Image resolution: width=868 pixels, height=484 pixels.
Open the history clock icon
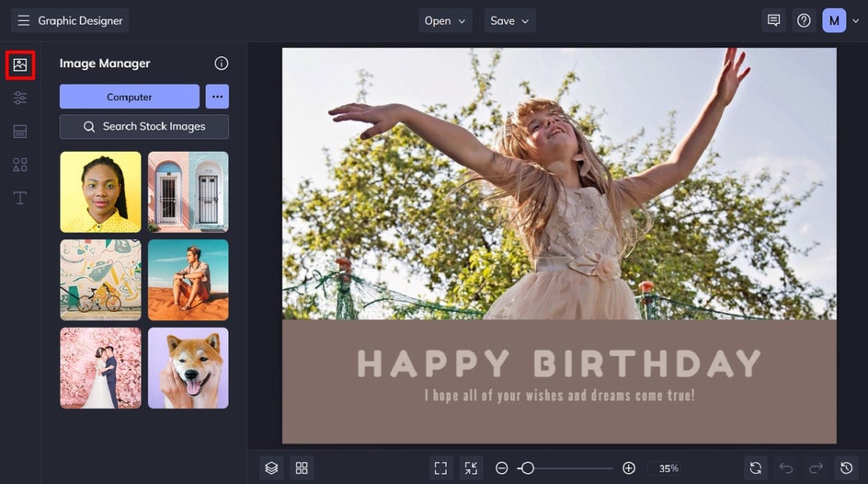tap(846, 467)
